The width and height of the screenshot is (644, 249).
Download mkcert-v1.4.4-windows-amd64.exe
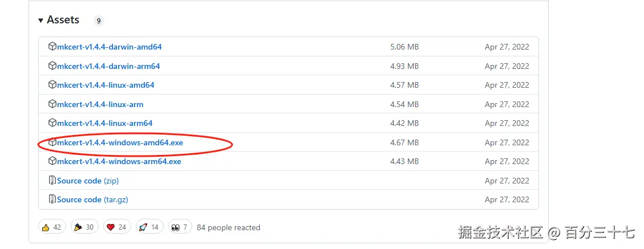120,142
